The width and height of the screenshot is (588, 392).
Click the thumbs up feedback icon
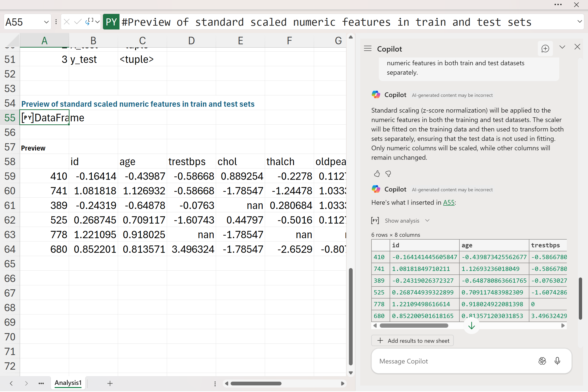(x=377, y=174)
